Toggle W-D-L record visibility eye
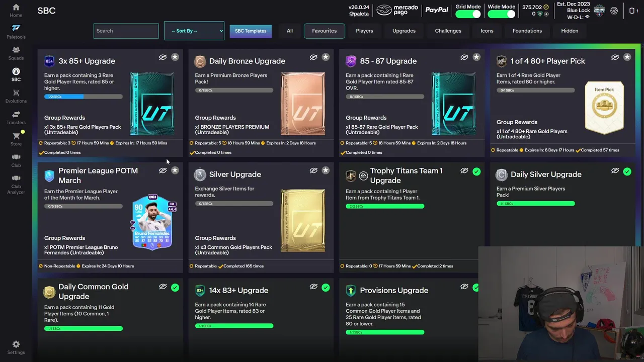Screen dimensions: 644x362 588,17
